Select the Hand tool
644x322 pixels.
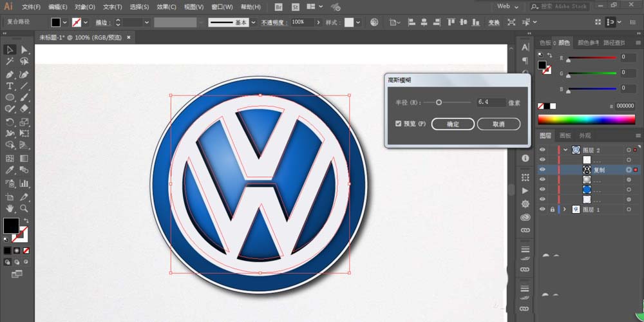pyautogui.click(x=10, y=209)
